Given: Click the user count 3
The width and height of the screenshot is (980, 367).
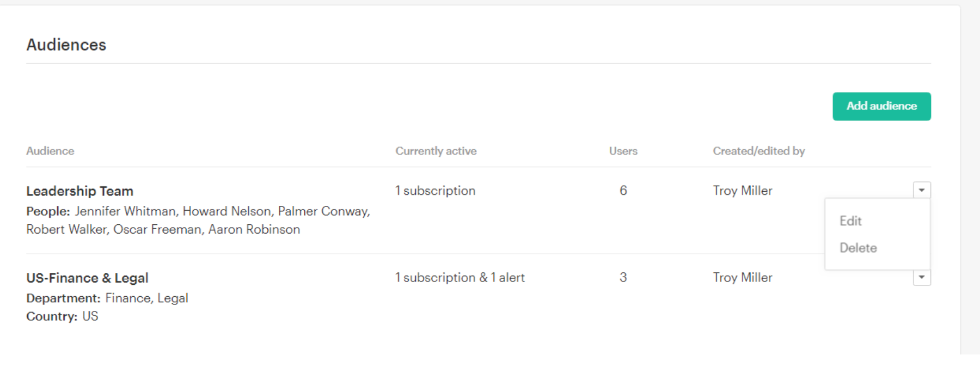Looking at the screenshot, I should (x=623, y=278).
